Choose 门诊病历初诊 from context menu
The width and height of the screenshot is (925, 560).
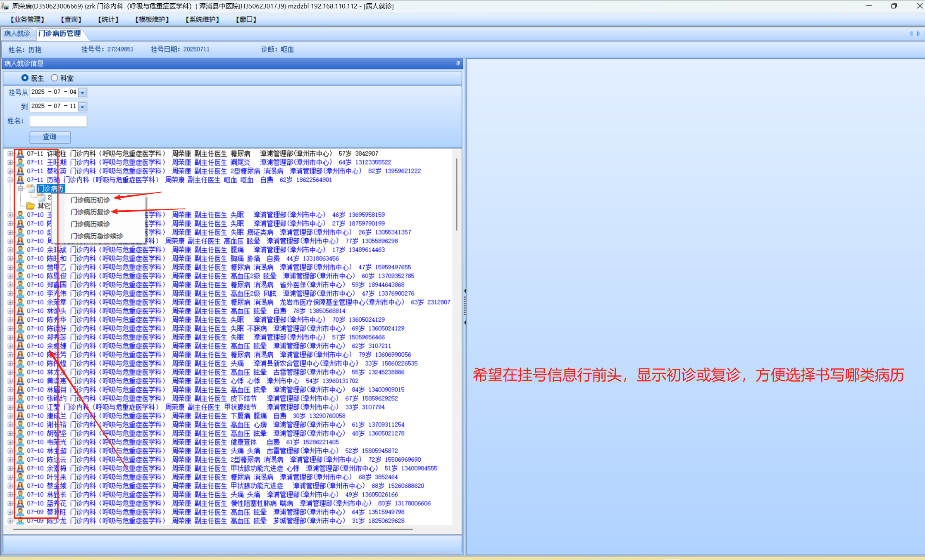[90, 200]
